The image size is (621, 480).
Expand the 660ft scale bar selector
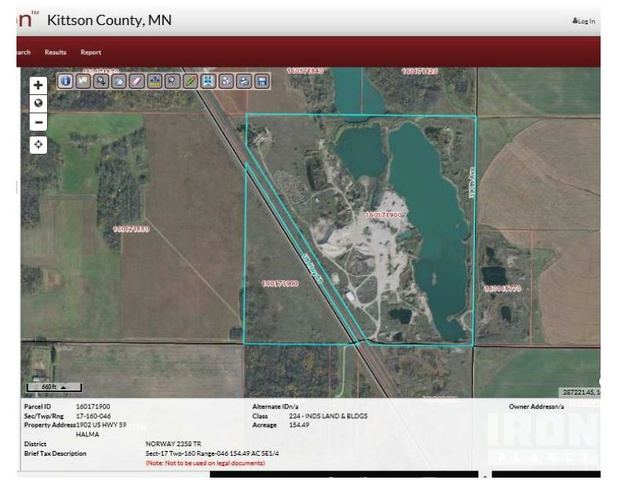[55, 386]
